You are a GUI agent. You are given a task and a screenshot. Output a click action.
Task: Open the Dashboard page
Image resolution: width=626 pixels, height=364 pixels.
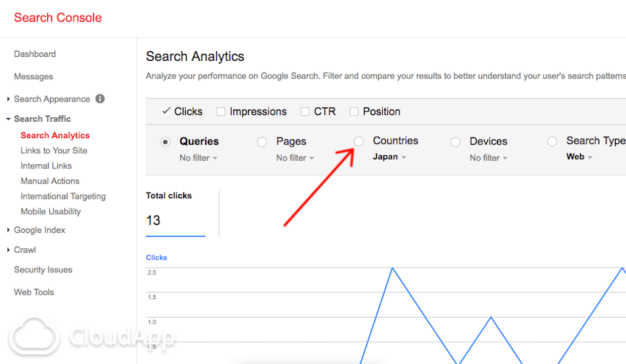point(35,54)
